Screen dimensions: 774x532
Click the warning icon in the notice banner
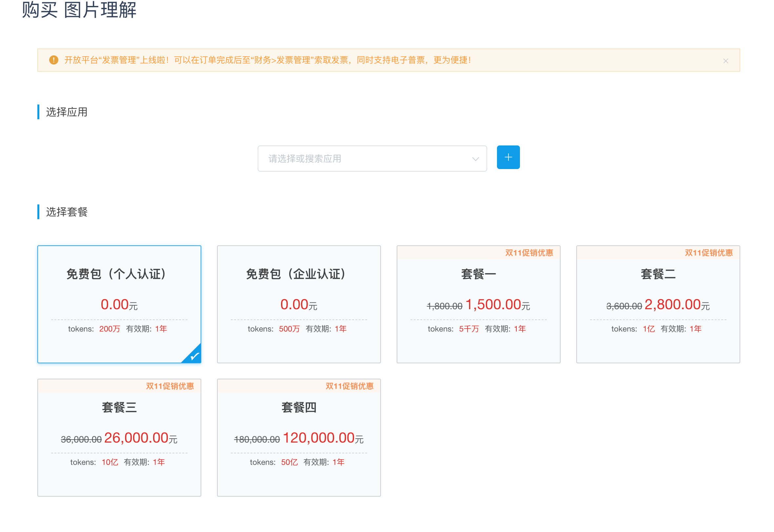54,60
